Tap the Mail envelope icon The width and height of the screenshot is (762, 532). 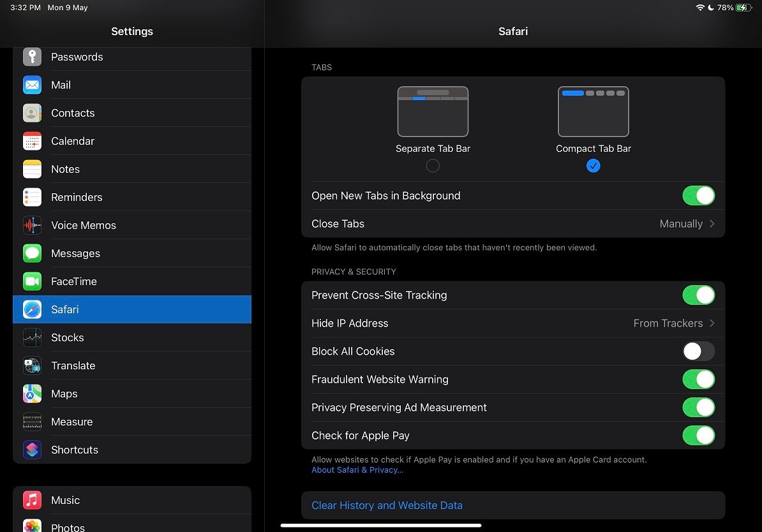point(32,85)
